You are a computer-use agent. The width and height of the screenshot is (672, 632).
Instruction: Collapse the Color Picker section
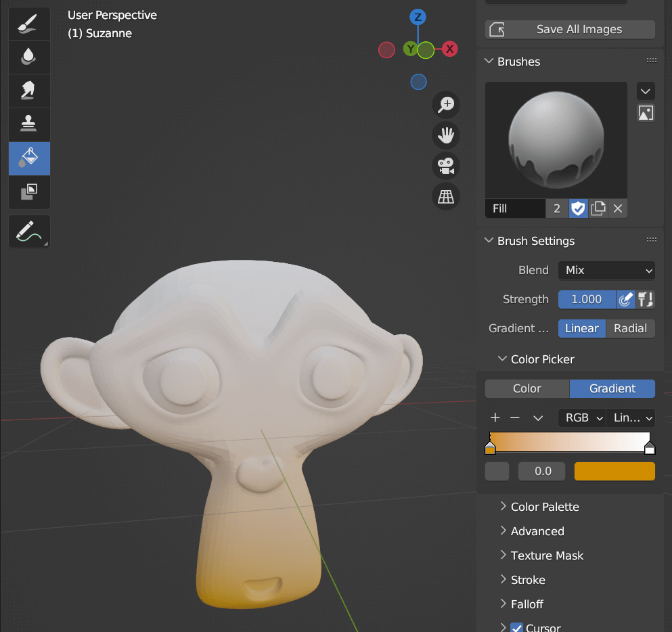coord(502,359)
